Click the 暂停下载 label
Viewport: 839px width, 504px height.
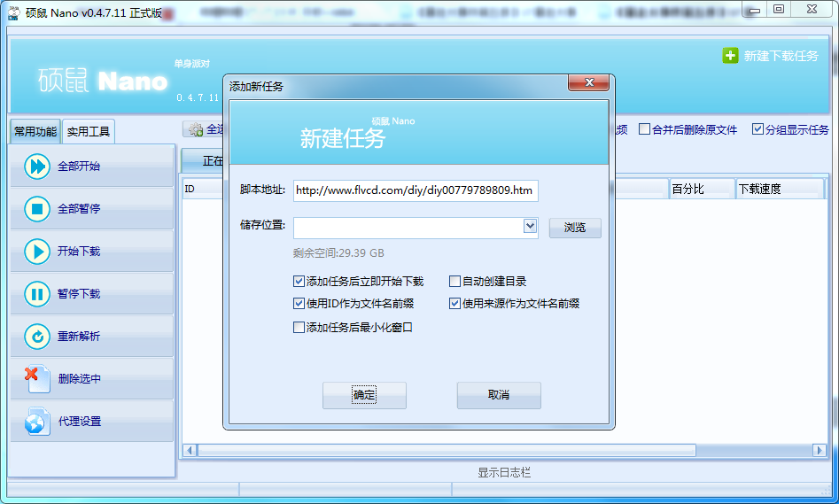pyautogui.click(x=79, y=294)
